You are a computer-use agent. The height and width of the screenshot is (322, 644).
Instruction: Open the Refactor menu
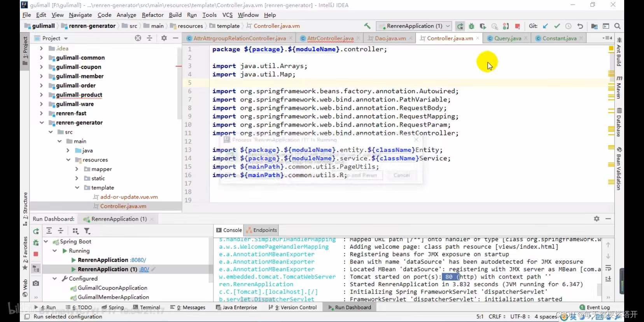152,15
